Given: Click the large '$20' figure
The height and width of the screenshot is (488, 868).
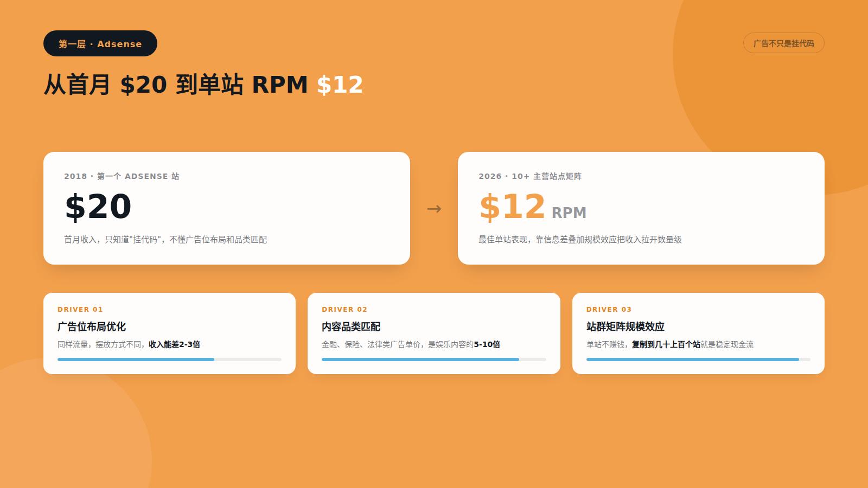Looking at the screenshot, I should (x=98, y=207).
